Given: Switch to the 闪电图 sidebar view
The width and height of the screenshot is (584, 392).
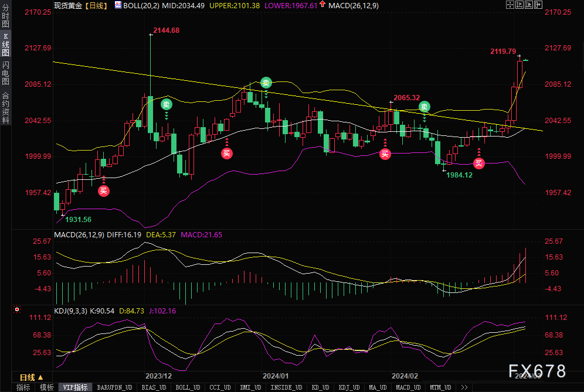Looking at the screenshot, I should tap(5, 73).
